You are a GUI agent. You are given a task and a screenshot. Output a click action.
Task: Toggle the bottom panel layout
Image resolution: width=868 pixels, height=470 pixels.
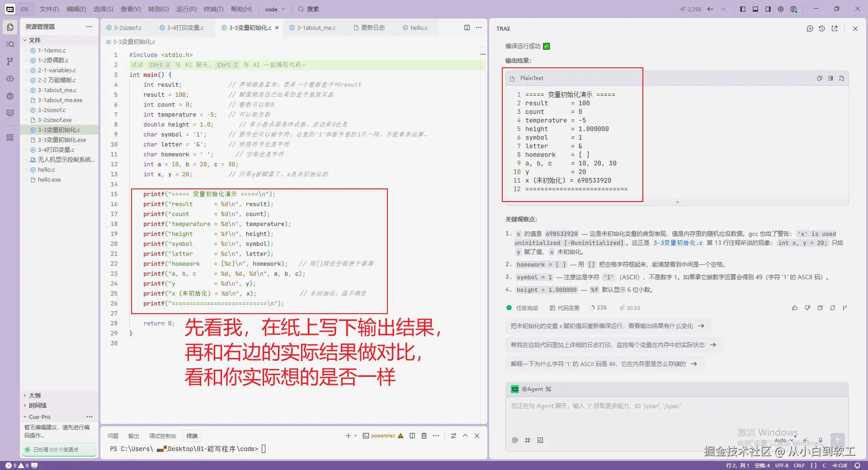click(x=755, y=9)
